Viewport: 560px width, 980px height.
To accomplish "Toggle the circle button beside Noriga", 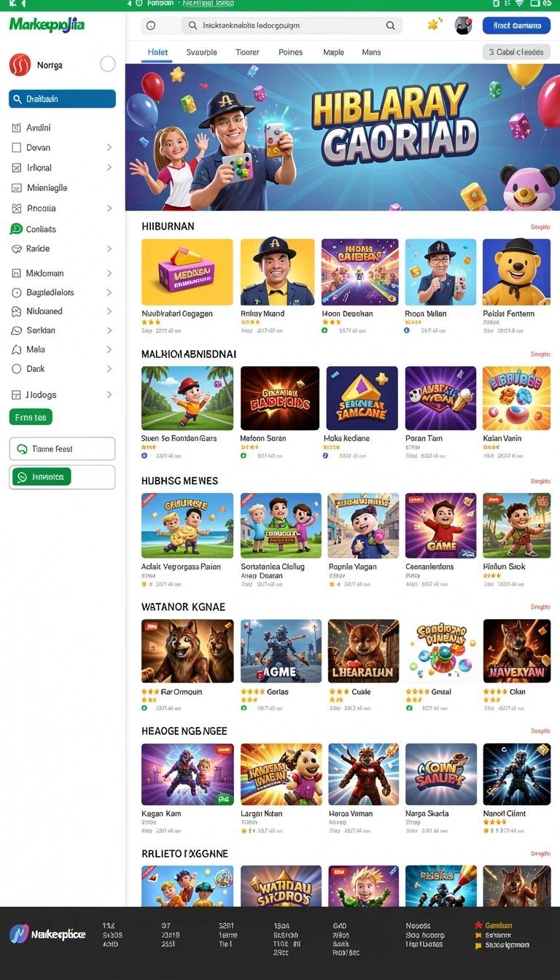I will [107, 64].
